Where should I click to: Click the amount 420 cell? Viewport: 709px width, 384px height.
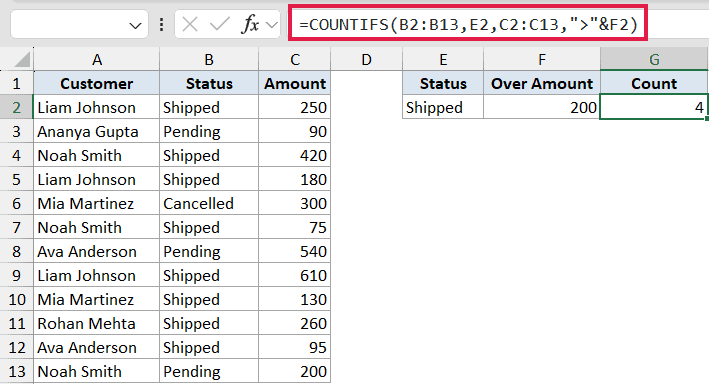295,155
